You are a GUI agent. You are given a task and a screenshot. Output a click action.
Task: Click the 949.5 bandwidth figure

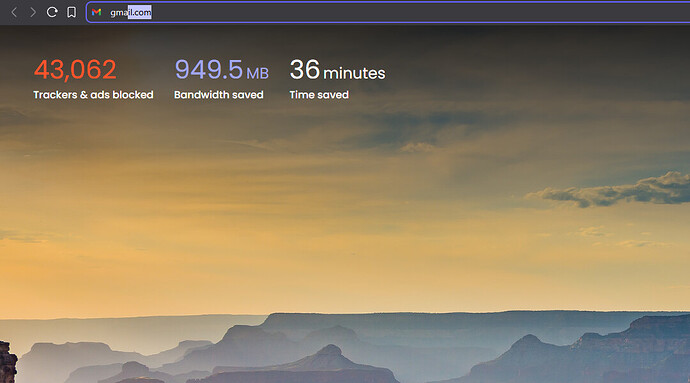click(x=209, y=70)
